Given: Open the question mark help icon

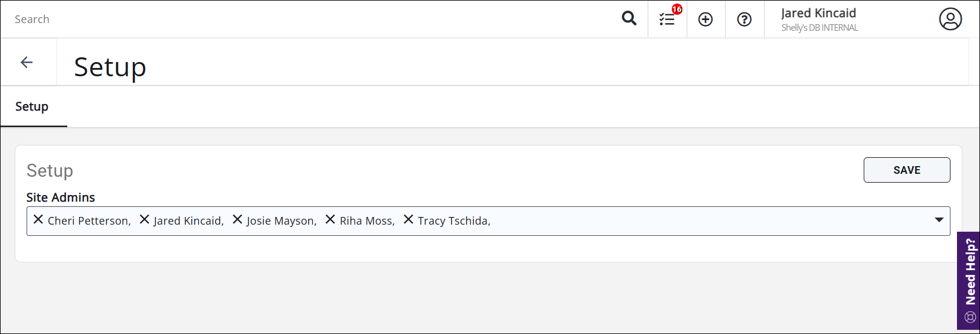Looking at the screenshot, I should point(744,20).
